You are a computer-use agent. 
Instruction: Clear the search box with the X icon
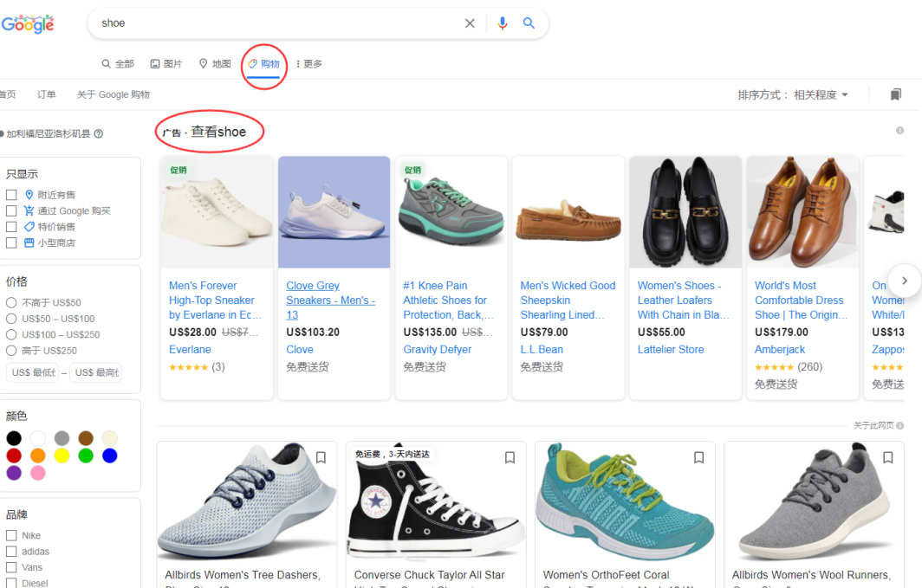pyautogui.click(x=470, y=23)
